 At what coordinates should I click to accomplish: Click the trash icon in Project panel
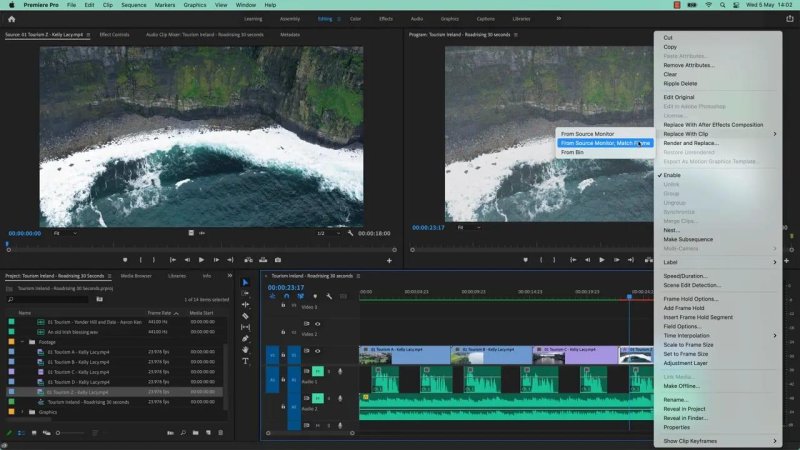220,433
